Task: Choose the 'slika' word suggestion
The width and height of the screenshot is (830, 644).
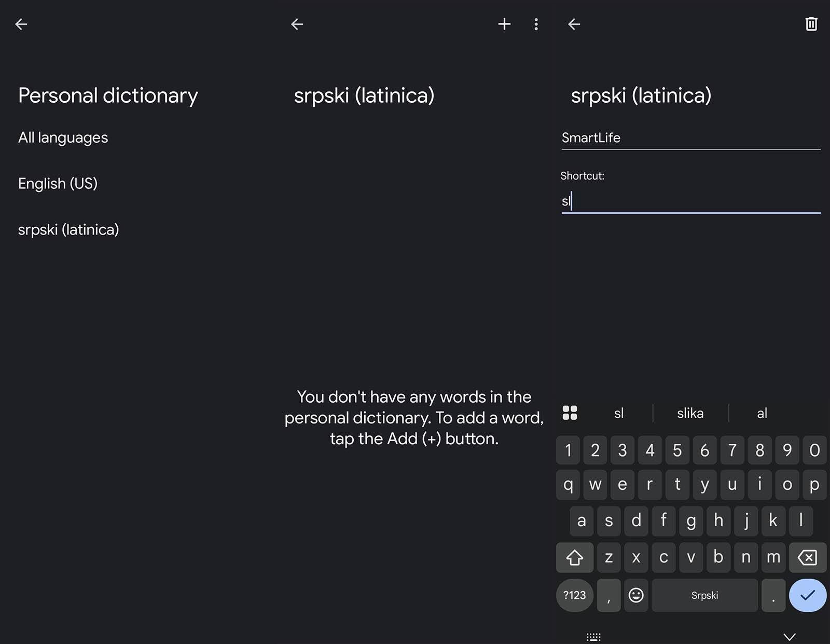Action: pyautogui.click(x=690, y=413)
